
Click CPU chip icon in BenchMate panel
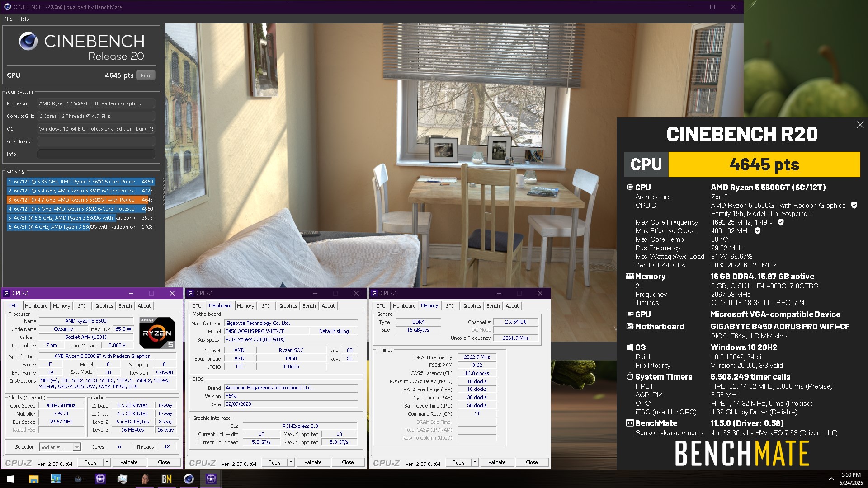630,187
